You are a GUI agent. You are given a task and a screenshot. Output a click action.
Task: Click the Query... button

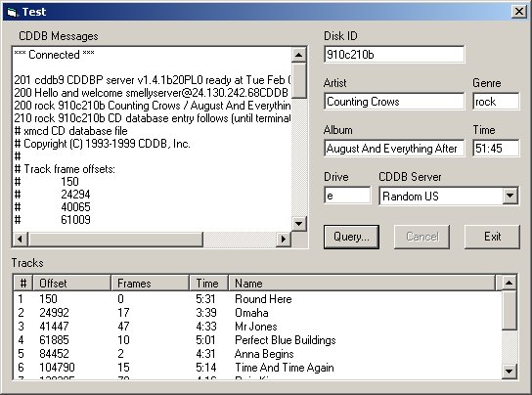[351, 237]
